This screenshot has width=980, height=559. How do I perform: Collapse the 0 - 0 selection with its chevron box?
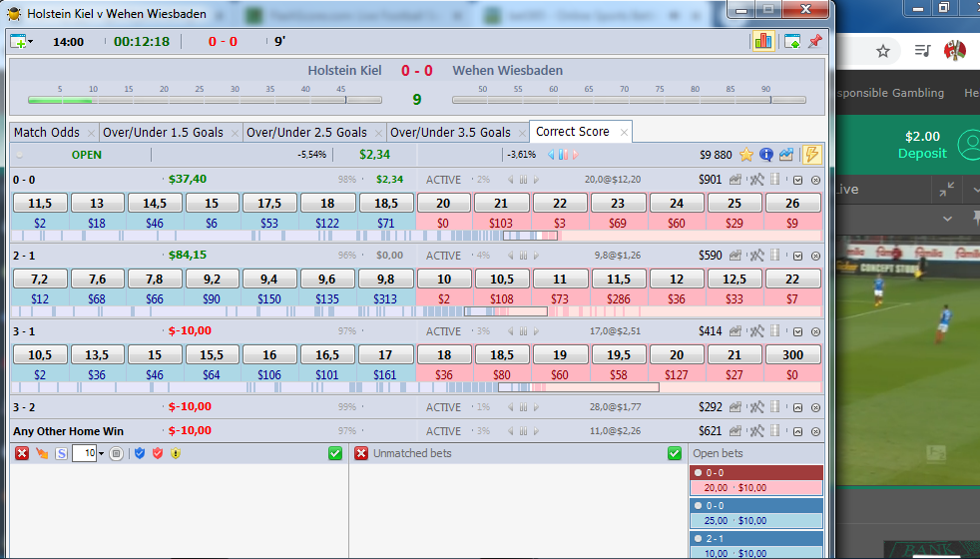click(797, 180)
